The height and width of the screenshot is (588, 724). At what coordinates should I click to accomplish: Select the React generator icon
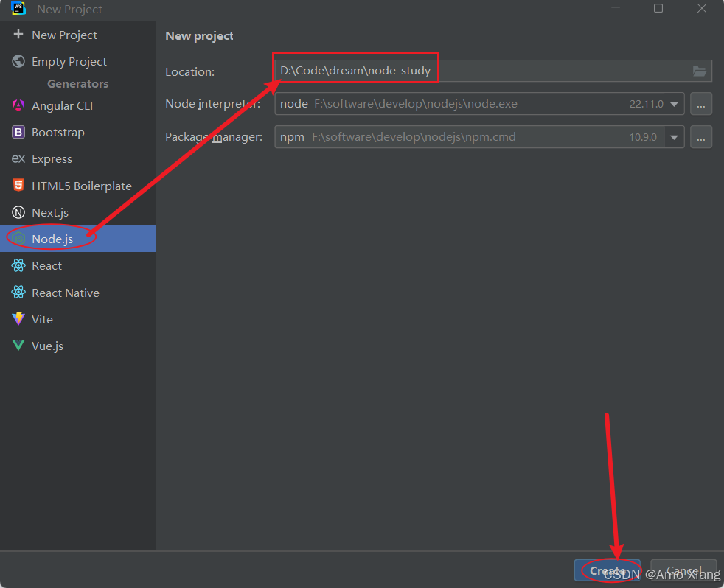point(18,265)
